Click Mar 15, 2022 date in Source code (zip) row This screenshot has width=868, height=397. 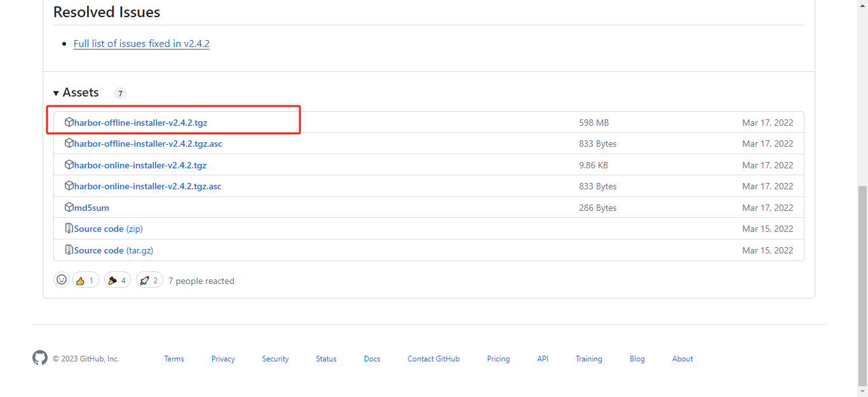[x=768, y=229]
